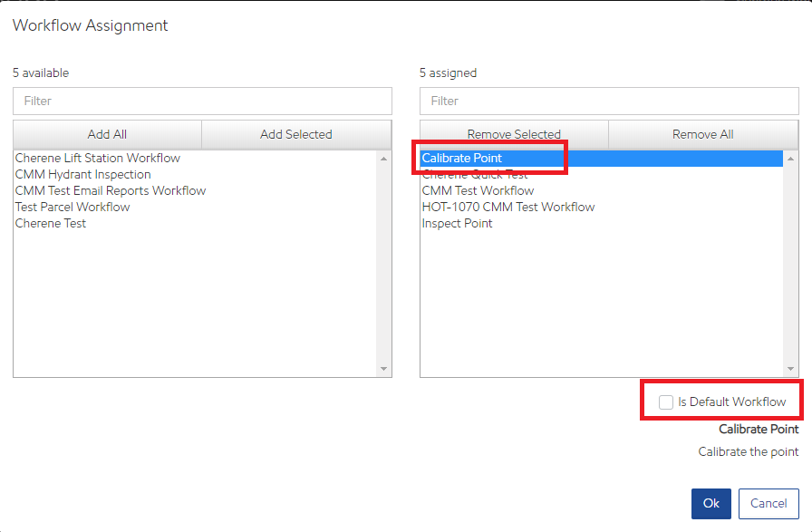812x532 pixels.
Task: Select Calibrate Point in assigned list
Action: (462, 158)
